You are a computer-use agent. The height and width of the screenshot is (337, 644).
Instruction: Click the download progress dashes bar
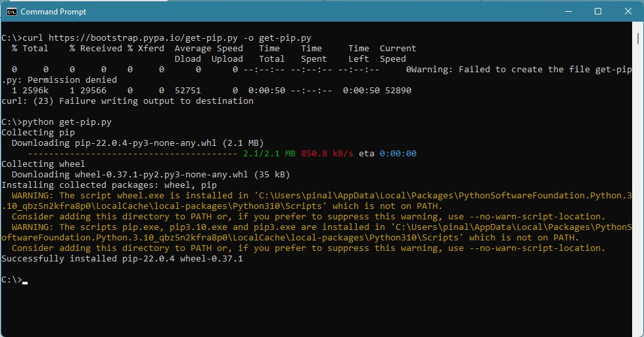pyautogui.click(x=133, y=154)
